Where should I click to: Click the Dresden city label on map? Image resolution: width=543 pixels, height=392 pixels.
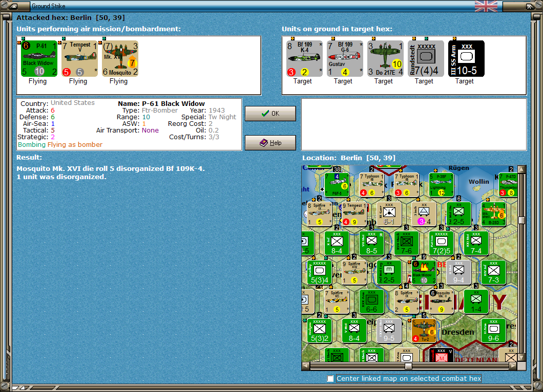pos(458,332)
